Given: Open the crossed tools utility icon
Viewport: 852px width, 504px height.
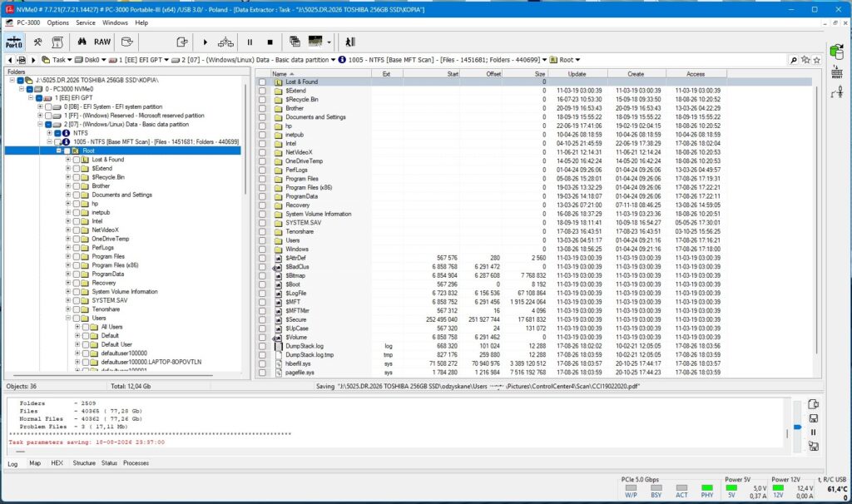Looking at the screenshot, I should pos(37,42).
